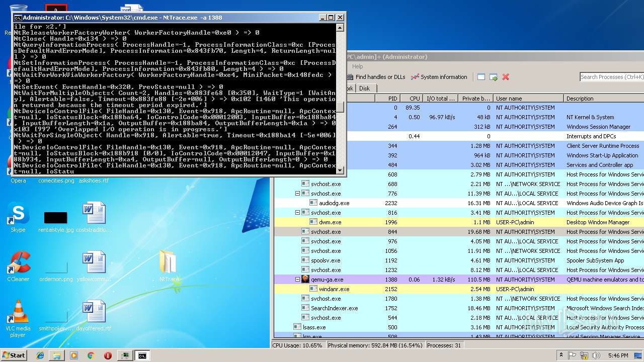Viewport: 644px width, 362px height.
Task: Click the Physical memory status bar entry
Action: [x=375, y=345]
